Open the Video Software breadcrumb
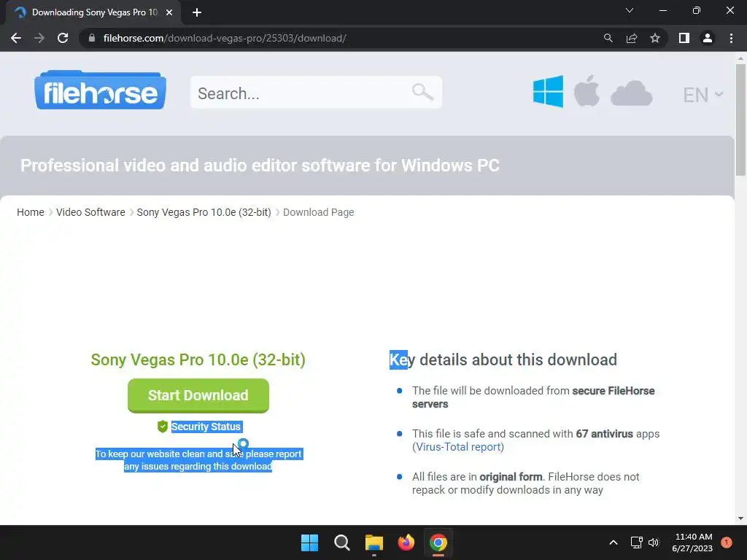This screenshot has width=747, height=560. [90, 212]
